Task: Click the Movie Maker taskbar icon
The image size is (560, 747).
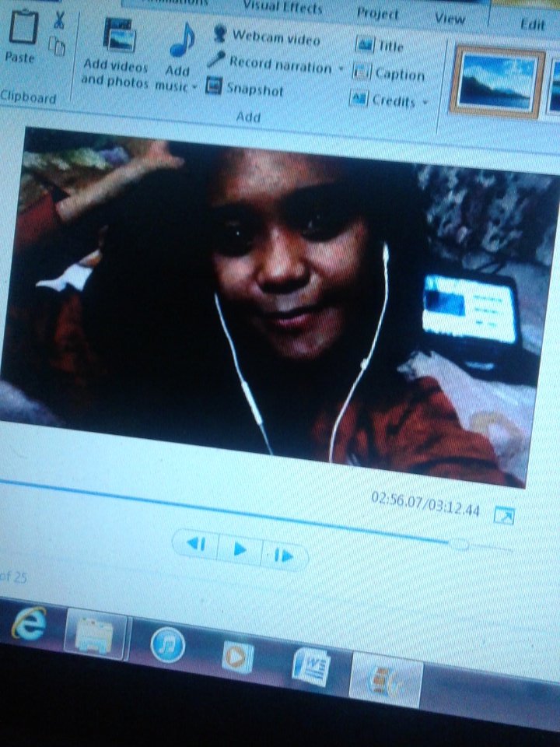Action: point(386,680)
